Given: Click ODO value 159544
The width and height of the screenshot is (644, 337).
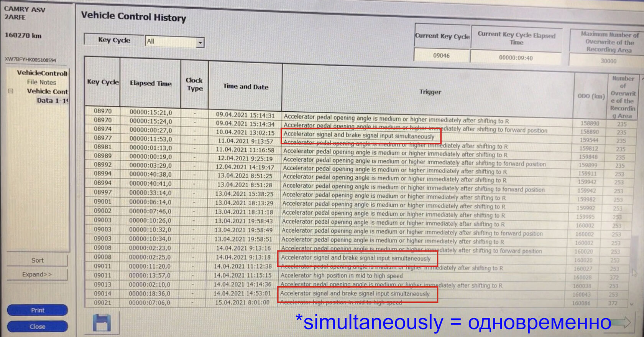Looking at the screenshot, I should pyautogui.click(x=588, y=140).
